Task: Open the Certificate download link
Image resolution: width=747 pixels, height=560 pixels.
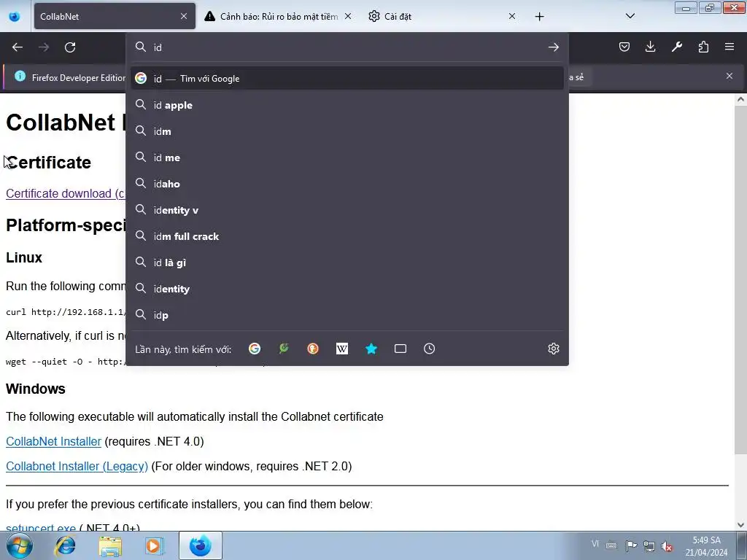Action: [x=65, y=193]
